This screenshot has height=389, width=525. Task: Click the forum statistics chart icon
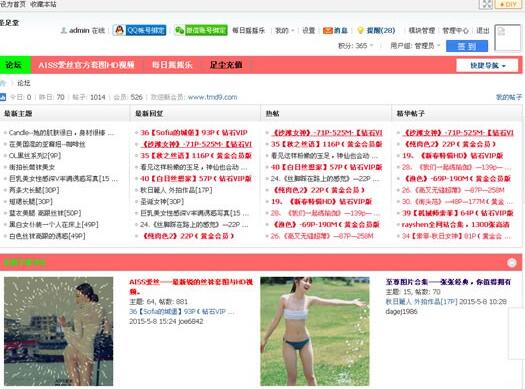(x=3, y=97)
